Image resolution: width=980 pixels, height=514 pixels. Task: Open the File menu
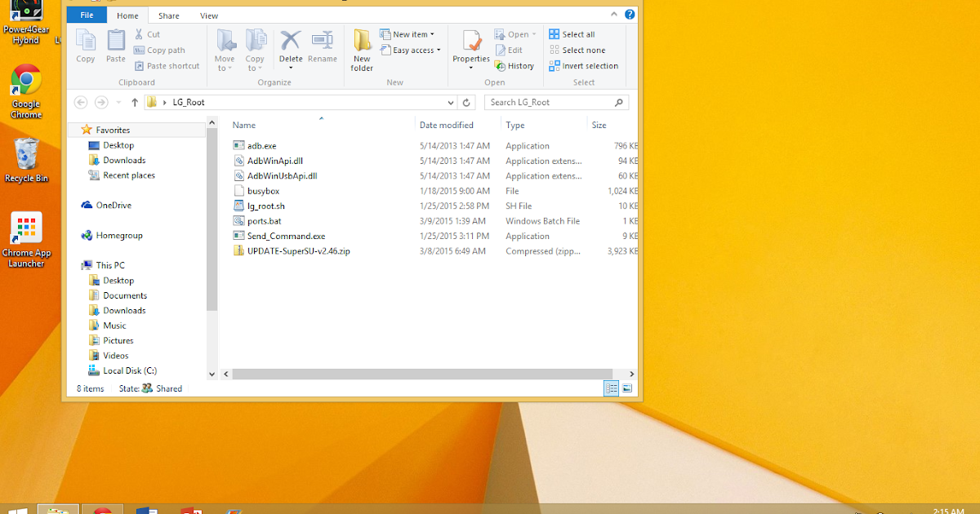coord(86,16)
